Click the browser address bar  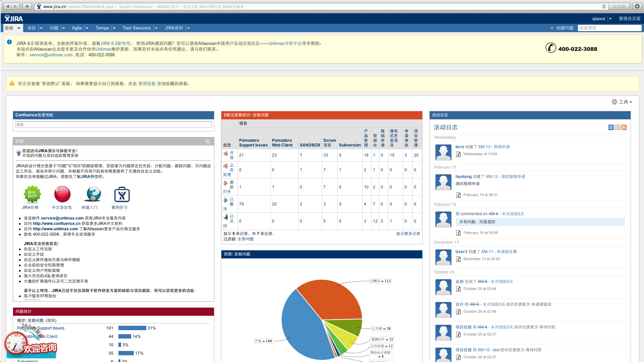click(319, 6)
